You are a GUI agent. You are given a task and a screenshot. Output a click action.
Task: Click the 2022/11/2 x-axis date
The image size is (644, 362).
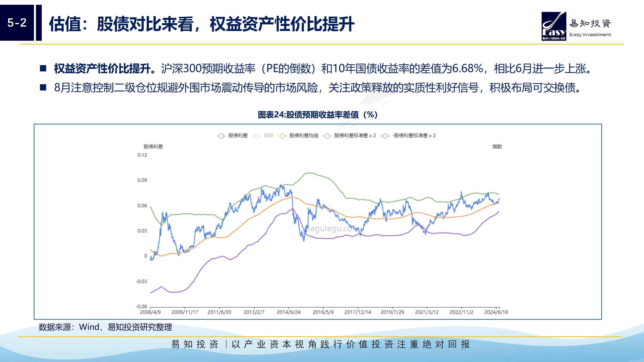click(x=461, y=312)
